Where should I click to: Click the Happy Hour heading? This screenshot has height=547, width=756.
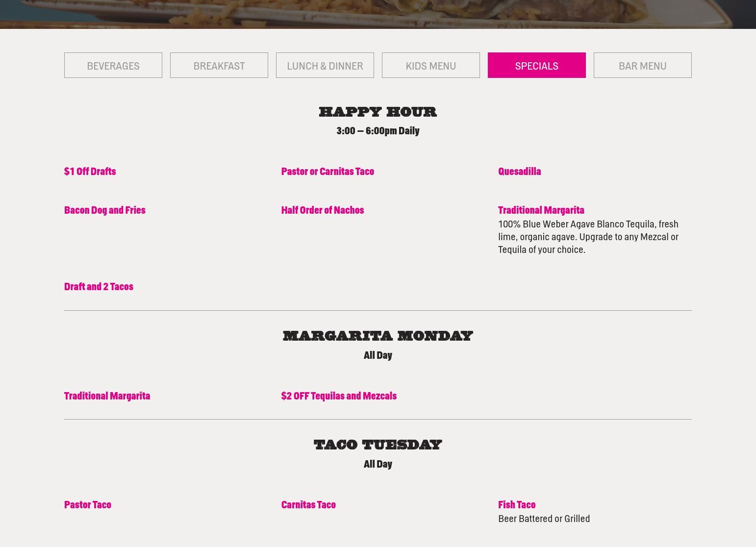tap(378, 112)
